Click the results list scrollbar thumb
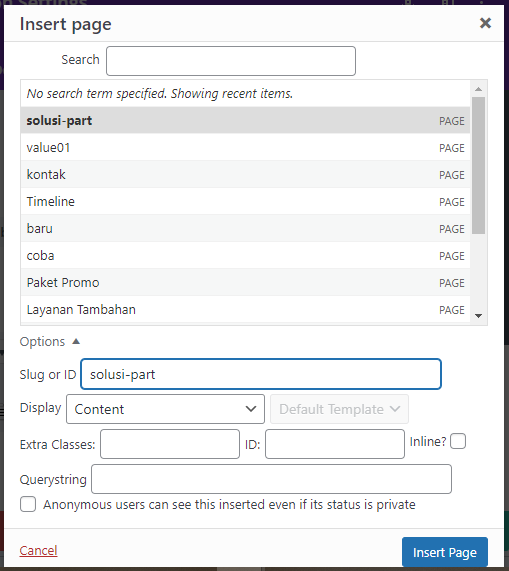This screenshot has height=571, width=509. click(x=478, y=165)
